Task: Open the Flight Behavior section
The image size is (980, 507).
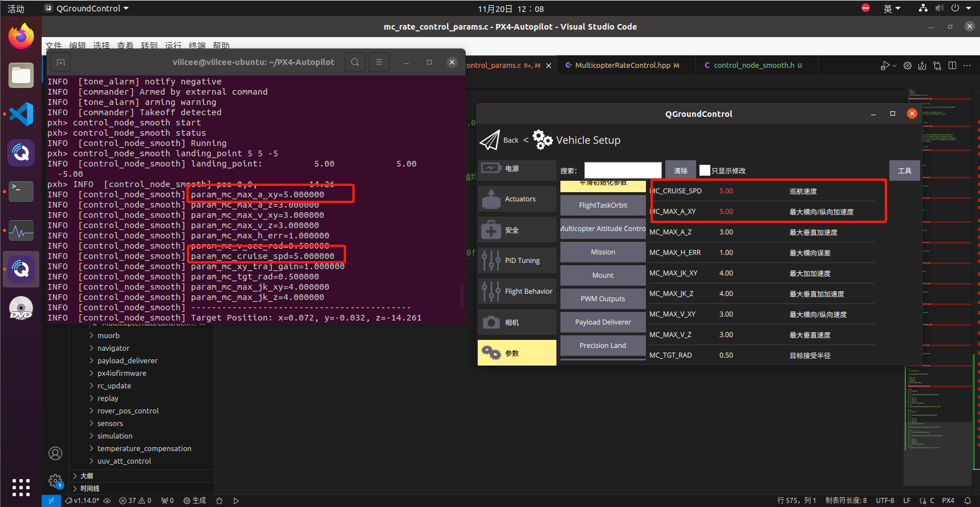Action: coord(517,291)
